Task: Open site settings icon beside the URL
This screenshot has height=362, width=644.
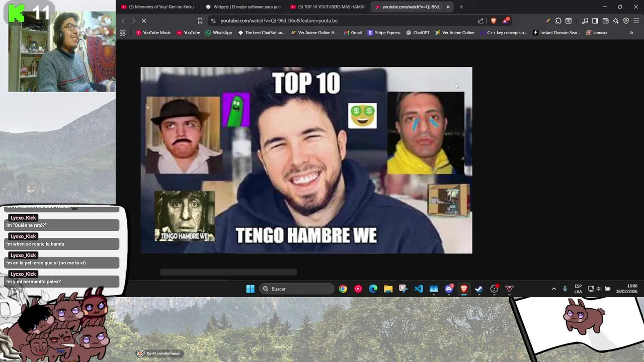Action: coord(213,21)
